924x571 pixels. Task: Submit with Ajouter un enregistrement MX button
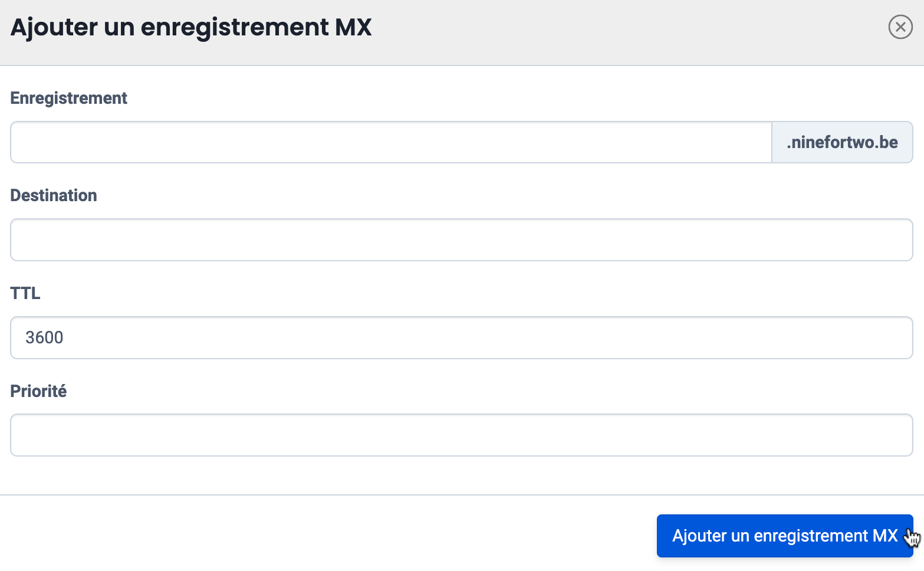(x=784, y=536)
